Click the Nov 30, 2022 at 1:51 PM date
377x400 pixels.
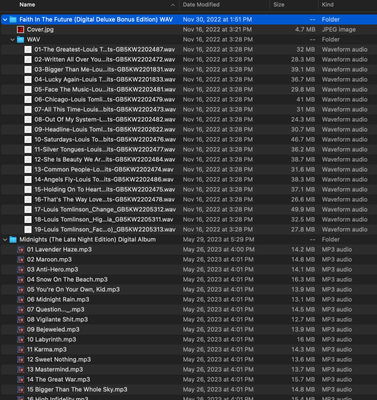point(217,20)
